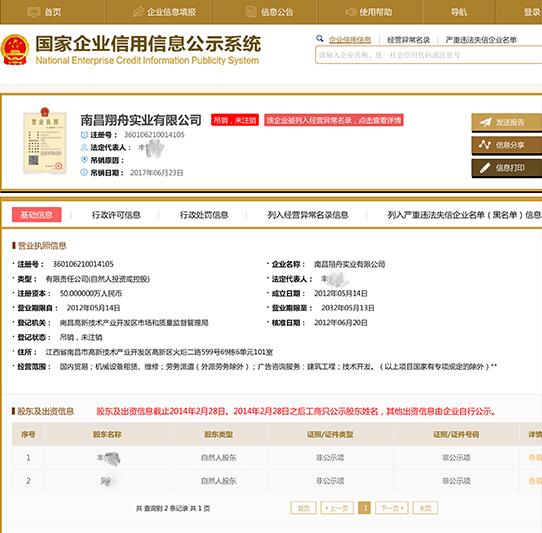Select 经营异常名录 search tab
Screen dimensions: 542x533
point(408,40)
